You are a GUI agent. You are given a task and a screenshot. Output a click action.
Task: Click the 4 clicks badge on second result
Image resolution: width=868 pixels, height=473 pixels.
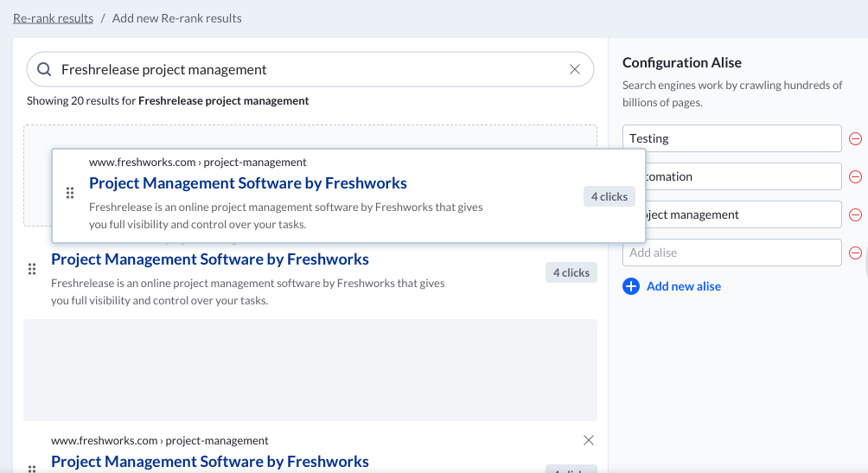pyautogui.click(x=571, y=272)
